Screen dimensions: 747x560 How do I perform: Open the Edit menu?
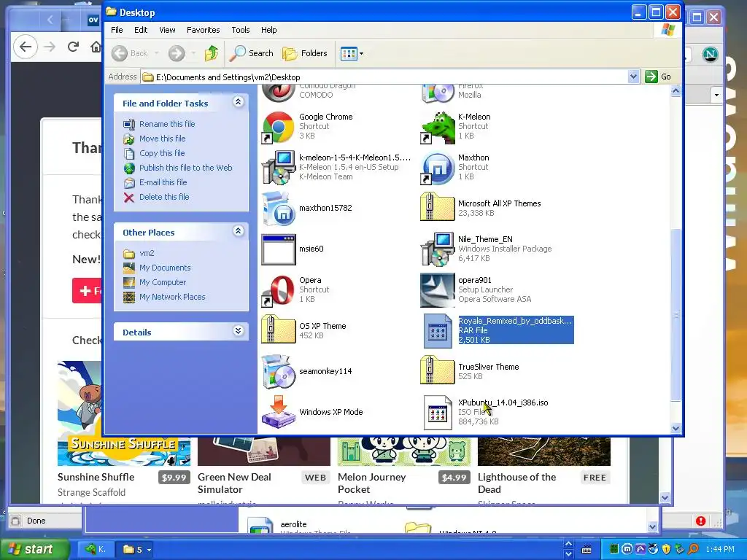(141, 30)
